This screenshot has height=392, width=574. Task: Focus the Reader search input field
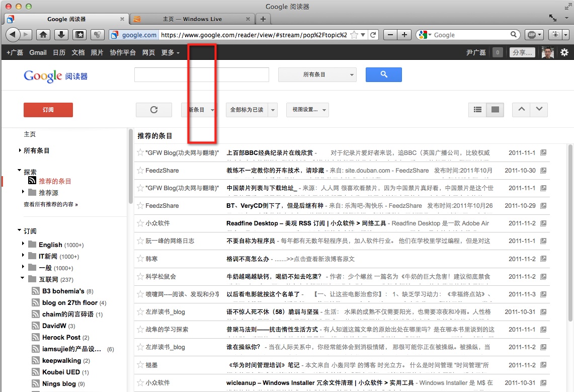202,74
